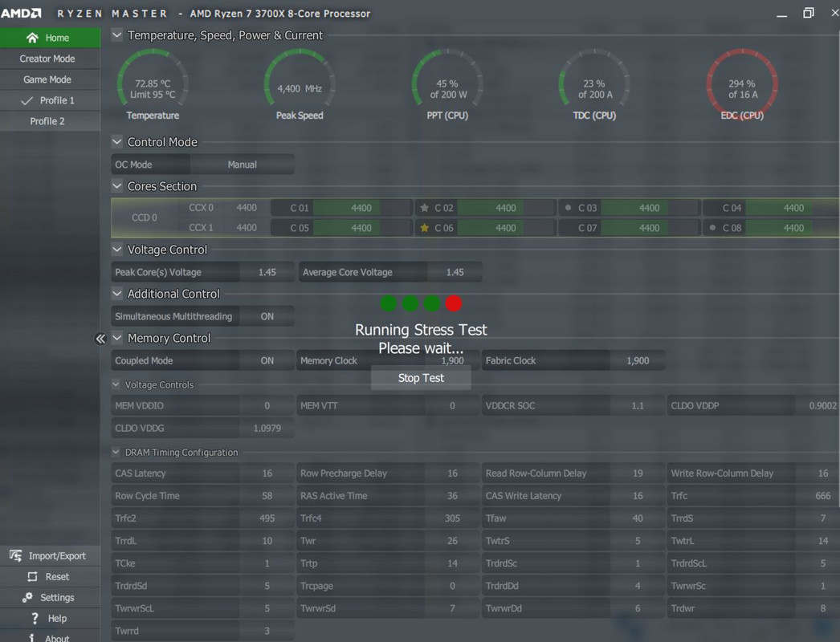Click the Average Core Voltage value
The image size is (840, 642).
click(455, 272)
